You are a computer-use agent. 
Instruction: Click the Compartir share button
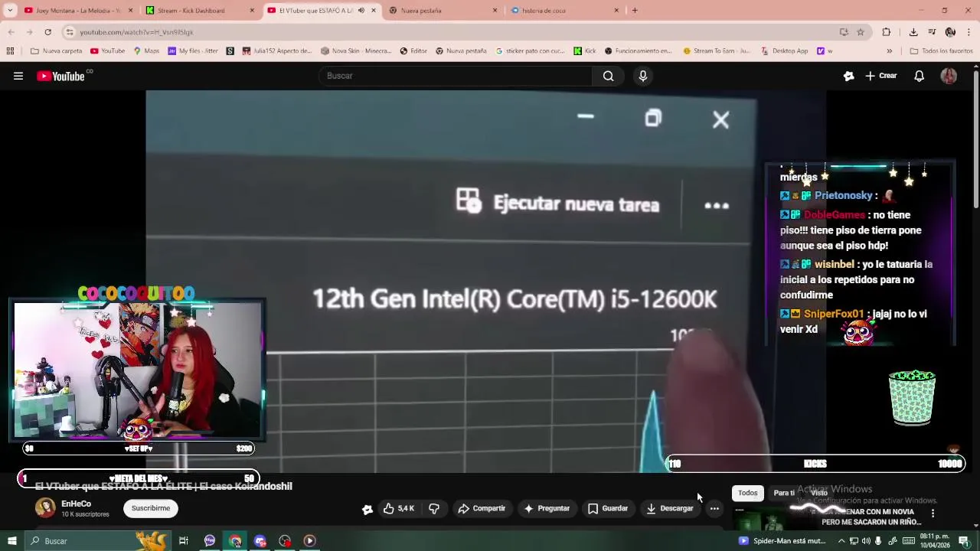point(482,508)
